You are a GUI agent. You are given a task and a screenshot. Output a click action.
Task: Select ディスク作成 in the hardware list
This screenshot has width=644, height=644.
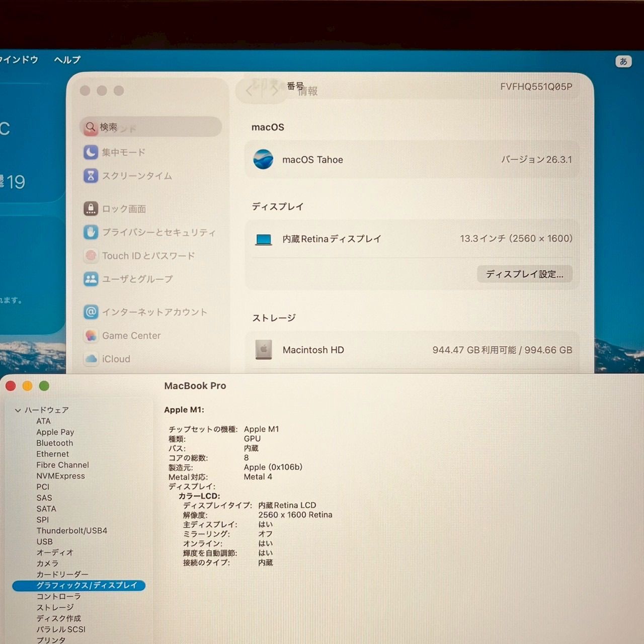pyautogui.click(x=58, y=618)
